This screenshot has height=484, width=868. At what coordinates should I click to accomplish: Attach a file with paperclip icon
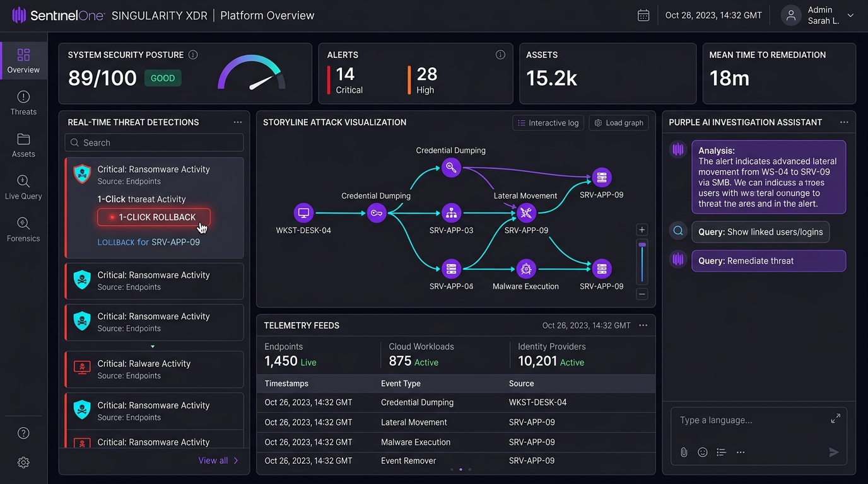(x=684, y=452)
